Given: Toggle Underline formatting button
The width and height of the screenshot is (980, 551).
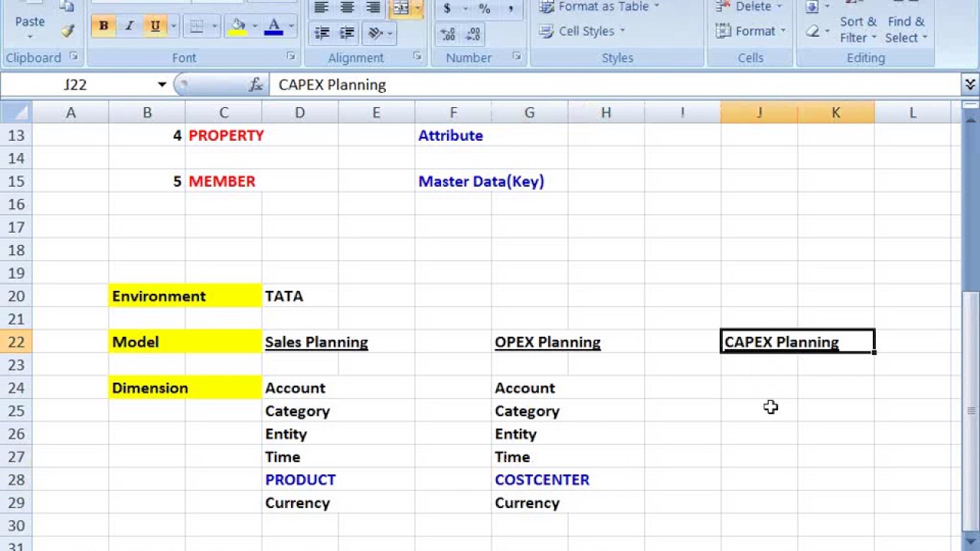Looking at the screenshot, I should point(155,26).
